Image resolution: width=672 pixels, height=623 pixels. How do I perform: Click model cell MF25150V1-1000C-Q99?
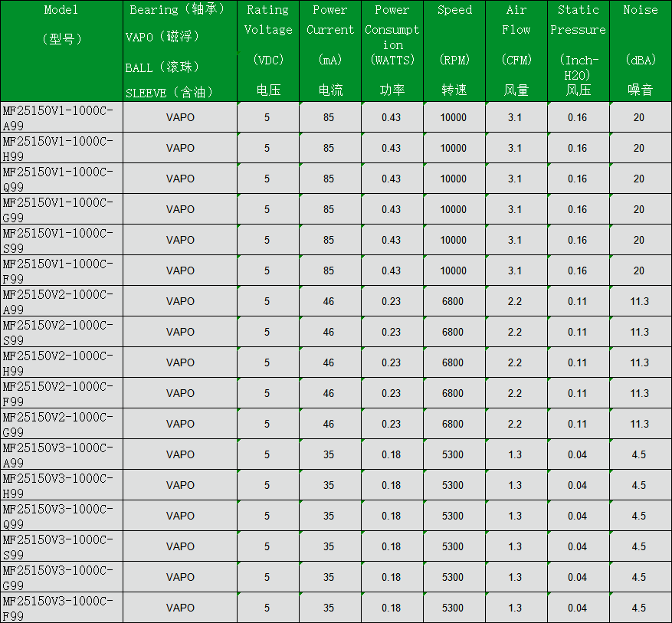[x=61, y=179]
